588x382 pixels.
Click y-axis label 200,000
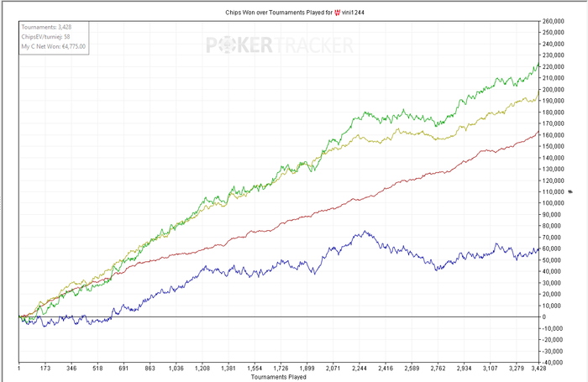coord(554,90)
